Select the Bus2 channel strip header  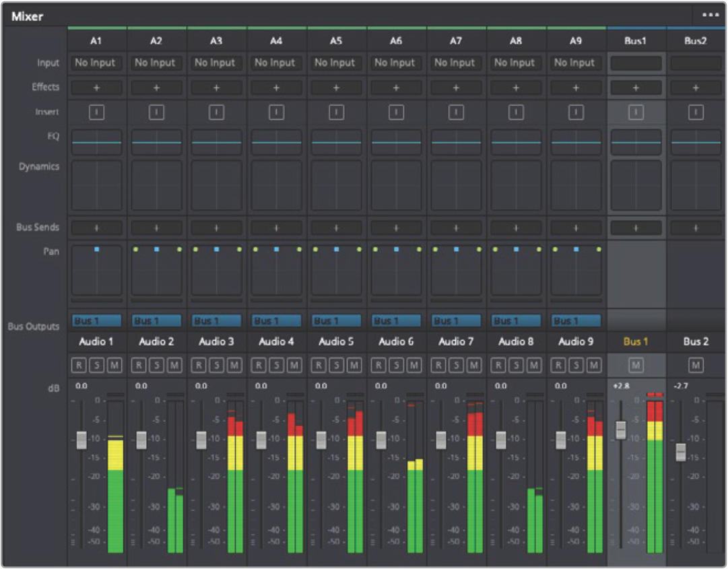[695, 41]
